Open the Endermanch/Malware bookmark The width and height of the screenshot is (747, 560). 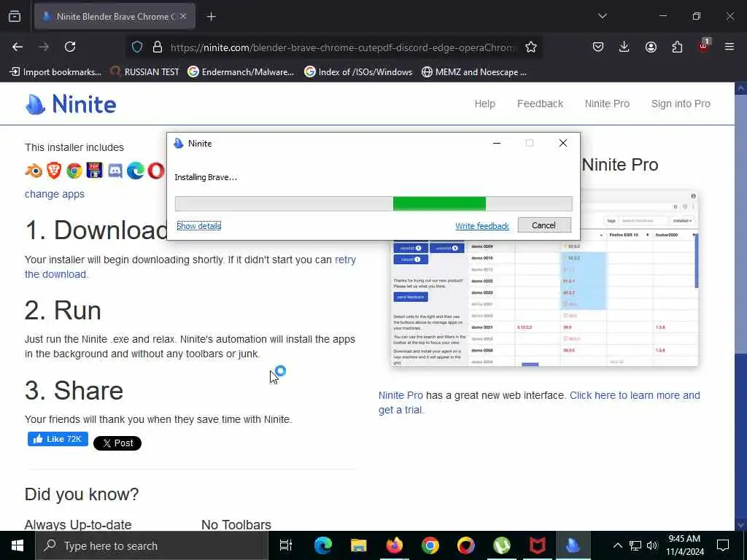[x=241, y=72]
